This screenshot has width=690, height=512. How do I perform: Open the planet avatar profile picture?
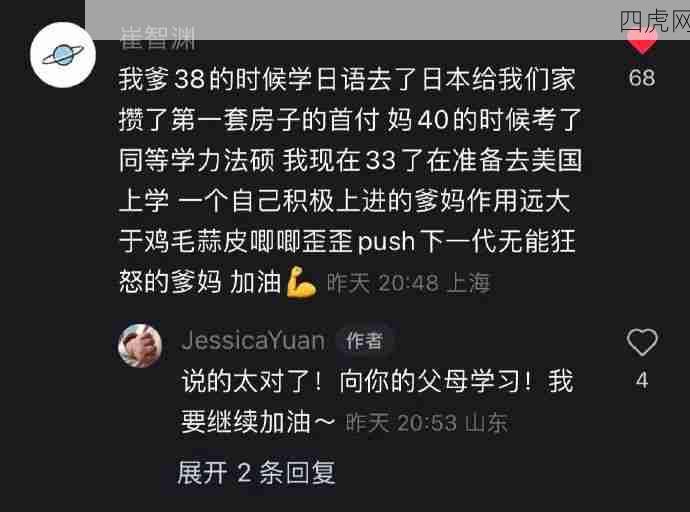coord(63,55)
